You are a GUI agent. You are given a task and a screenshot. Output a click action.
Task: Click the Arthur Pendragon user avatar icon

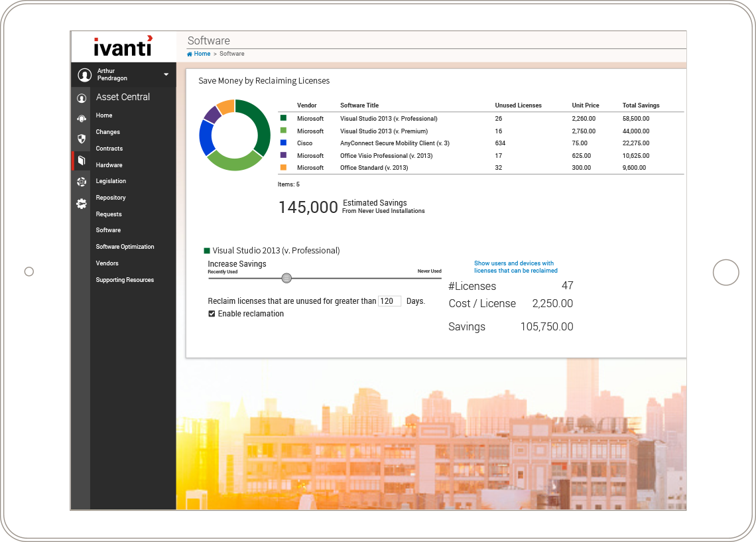[x=85, y=75]
